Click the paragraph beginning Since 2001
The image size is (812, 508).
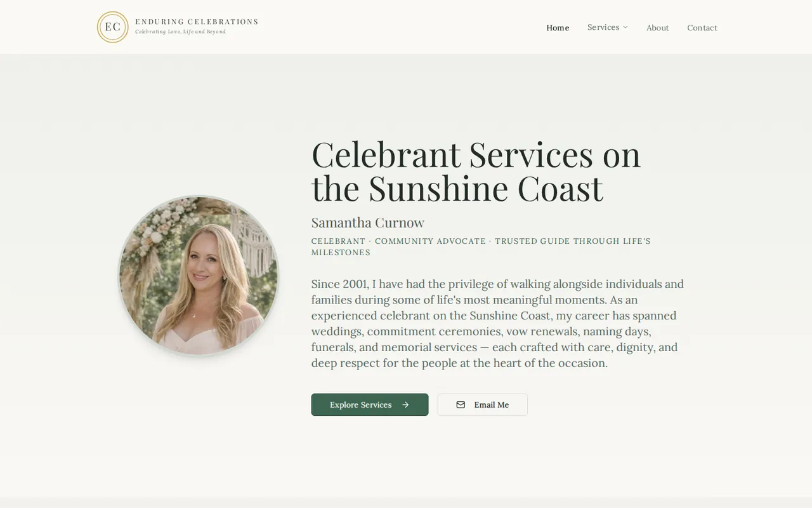pos(498,323)
